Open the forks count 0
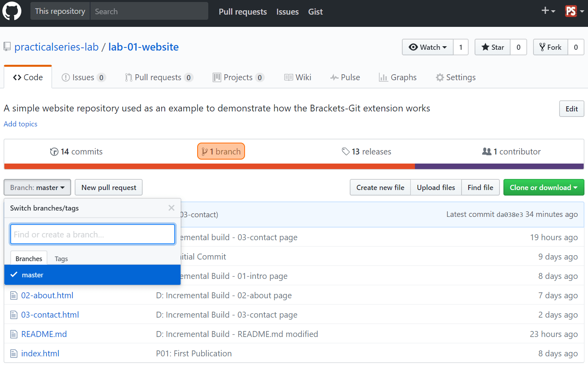The image size is (588, 367). pos(576,47)
